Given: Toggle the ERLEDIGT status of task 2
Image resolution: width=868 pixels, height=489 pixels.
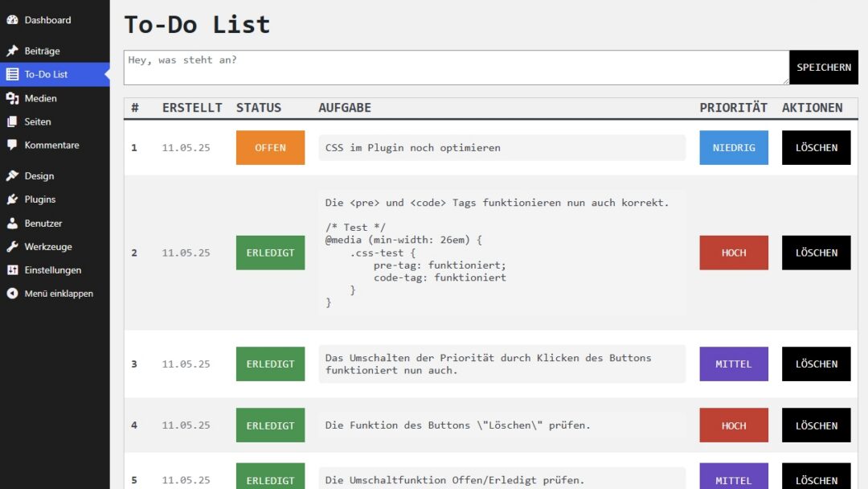Looking at the screenshot, I should click(x=270, y=253).
